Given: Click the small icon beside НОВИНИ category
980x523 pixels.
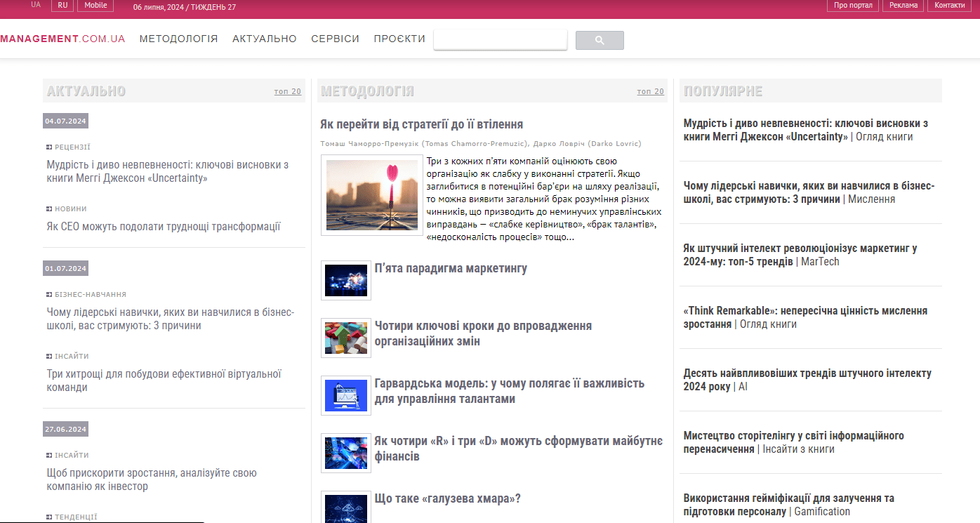Looking at the screenshot, I should pyautogui.click(x=49, y=209).
